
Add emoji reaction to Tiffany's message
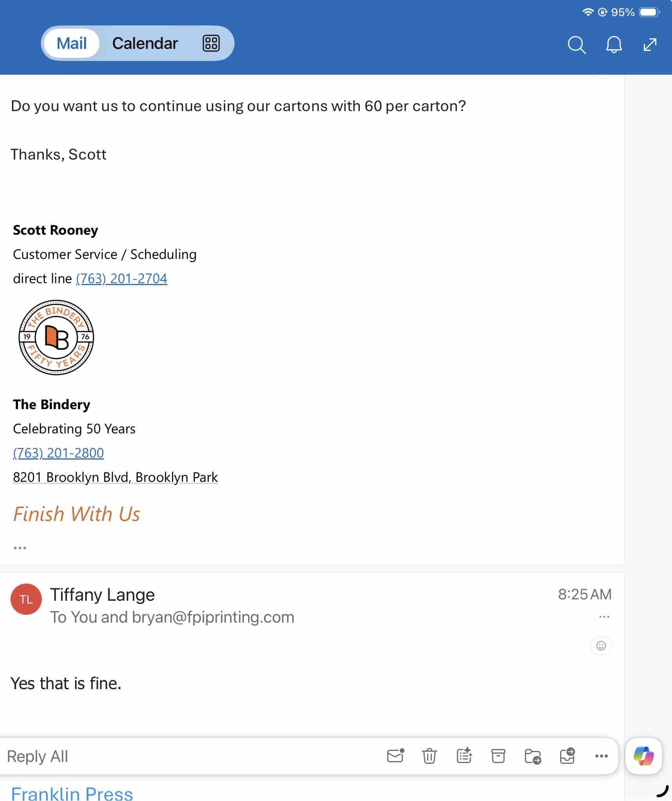[601, 645]
